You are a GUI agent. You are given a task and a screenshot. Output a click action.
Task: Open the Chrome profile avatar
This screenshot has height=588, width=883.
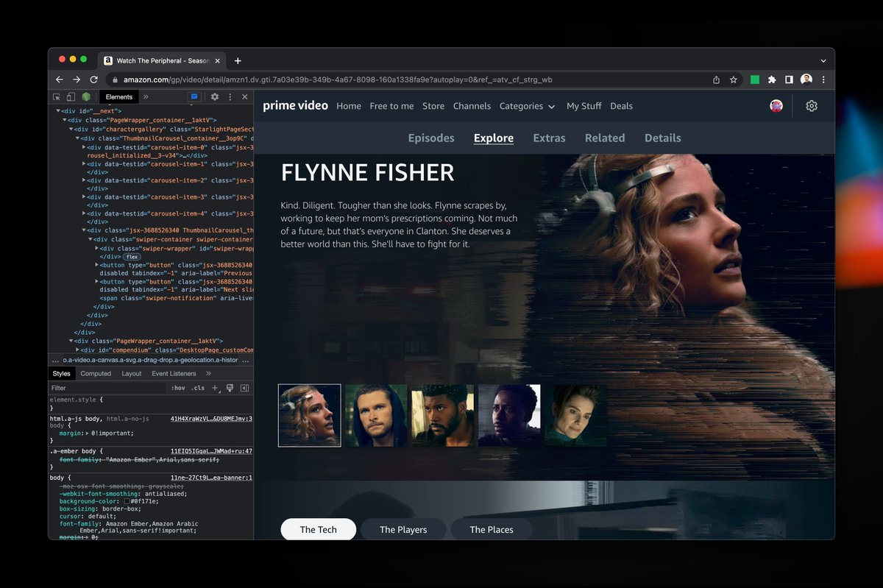pos(806,79)
